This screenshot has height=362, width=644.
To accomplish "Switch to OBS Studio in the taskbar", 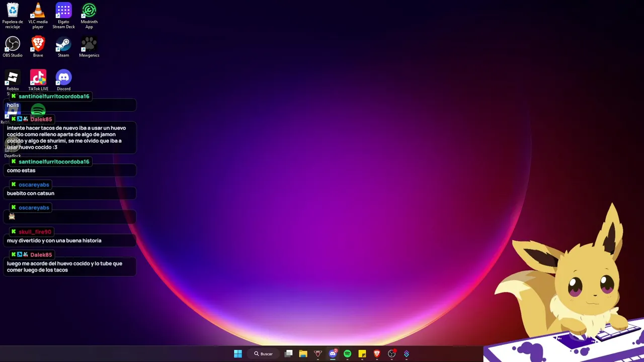I will point(391,354).
